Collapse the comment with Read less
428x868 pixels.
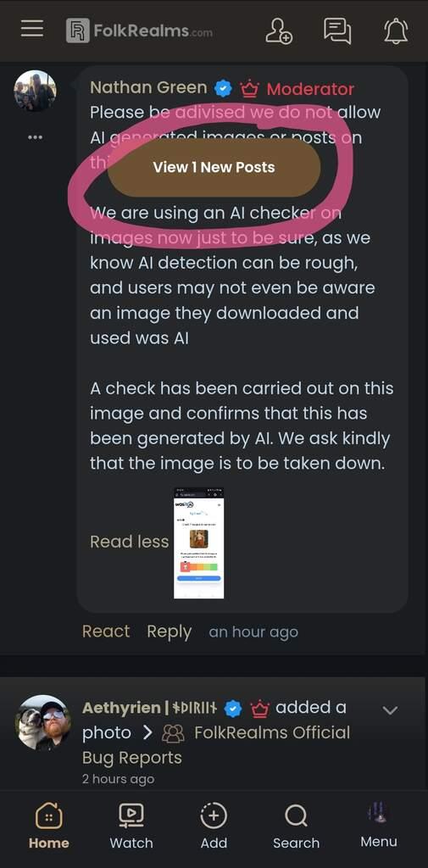click(x=129, y=542)
